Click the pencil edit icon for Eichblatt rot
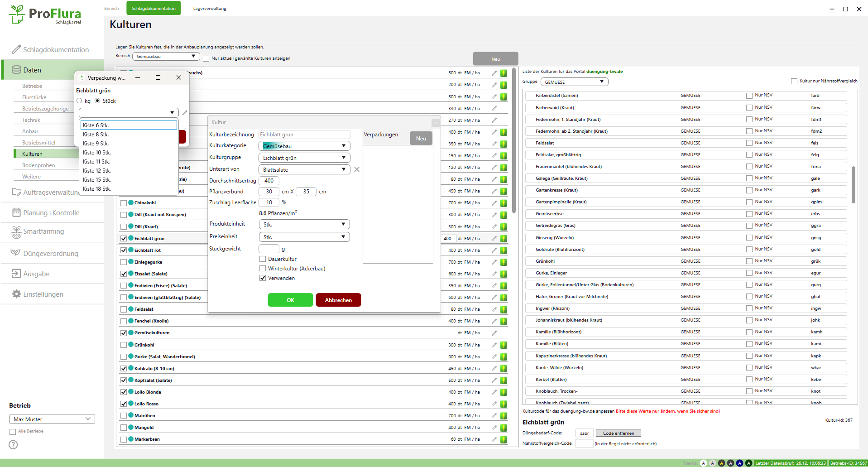Image resolution: width=868 pixels, height=467 pixels. 494,250
